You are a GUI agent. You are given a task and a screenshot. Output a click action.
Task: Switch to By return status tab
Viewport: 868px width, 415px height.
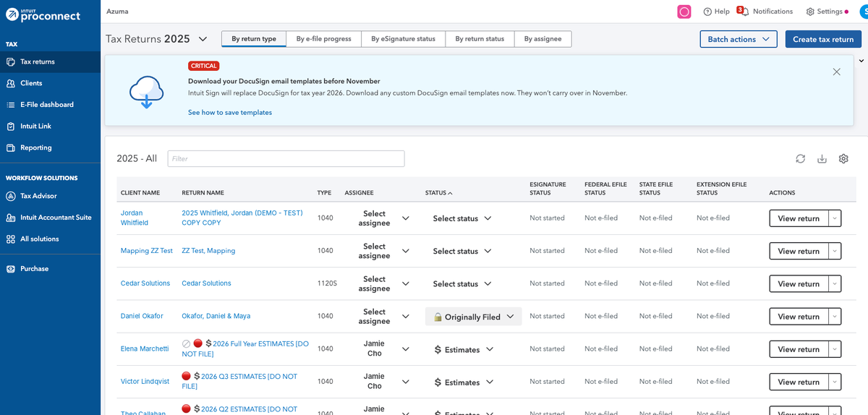[480, 39]
